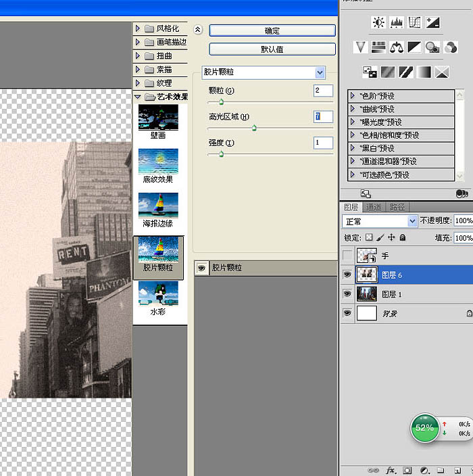This screenshot has width=473, height=476.
Task: Select the Color Balance scales icon
Action: (397, 47)
